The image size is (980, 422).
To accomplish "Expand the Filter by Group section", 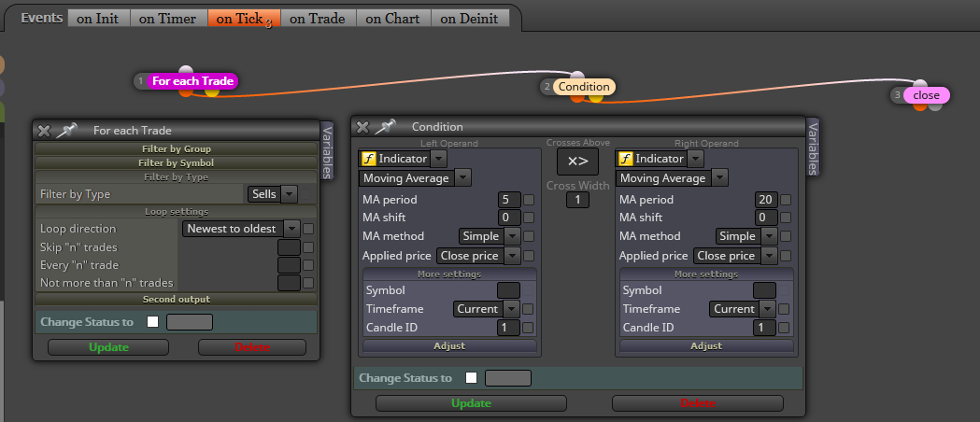I will pyautogui.click(x=177, y=149).
